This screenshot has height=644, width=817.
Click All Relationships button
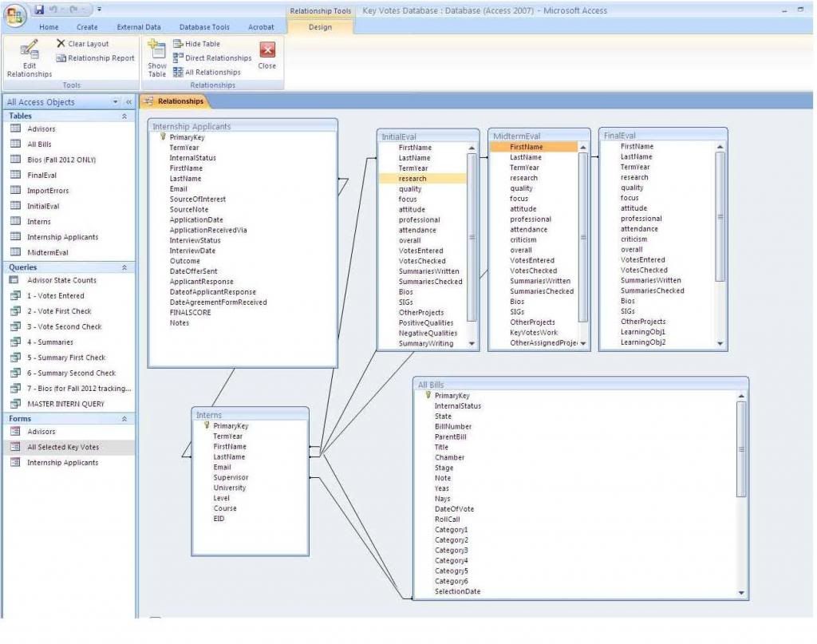pyautogui.click(x=207, y=72)
